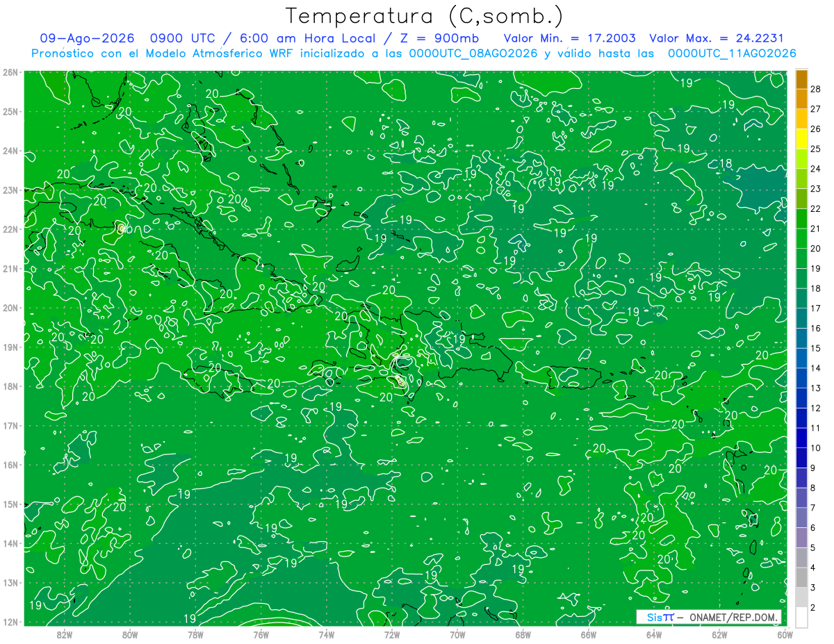The height and width of the screenshot is (644, 834).
Task: Click the "78W" longitude axis label
Action: coord(195,634)
